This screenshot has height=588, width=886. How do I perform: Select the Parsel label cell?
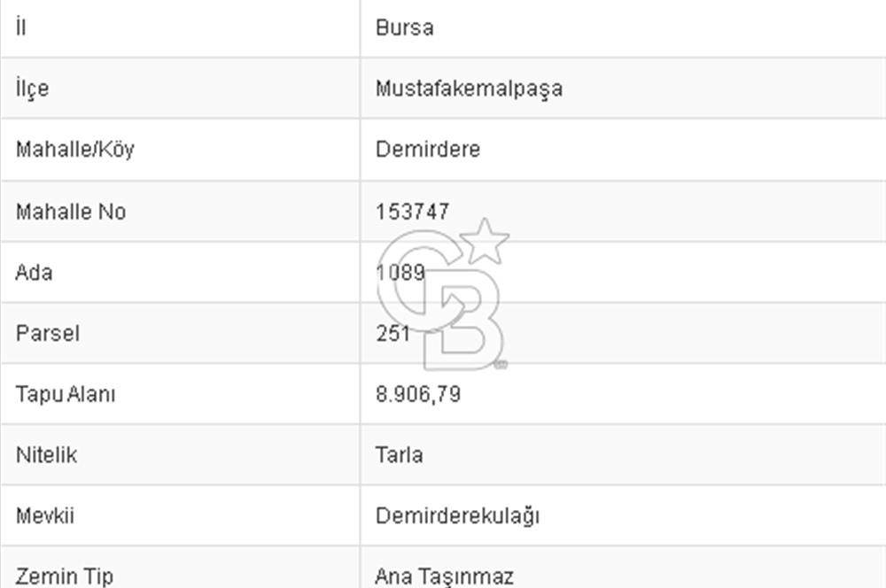click(48, 333)
